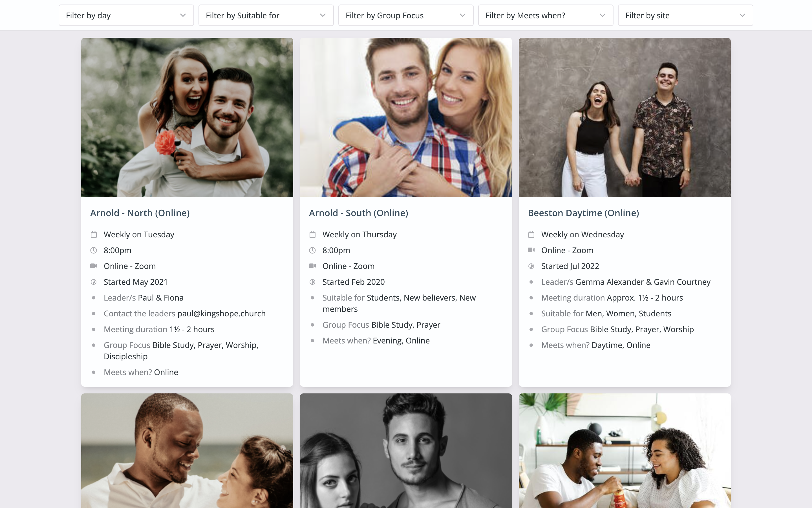The image size is (812, 508).
Task: Click the text Weekly on Wednesday
Action: pos(582,235)
